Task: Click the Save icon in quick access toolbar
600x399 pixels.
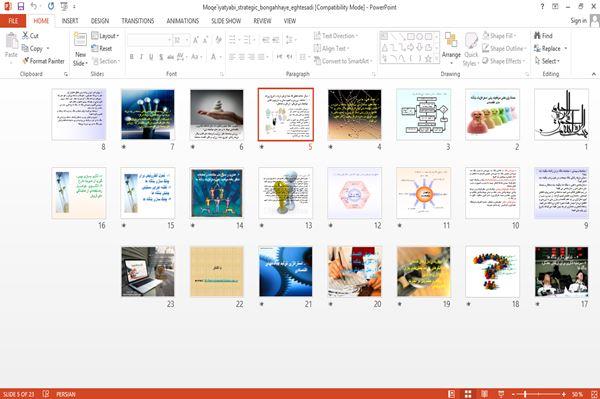Action: (21, 6)
